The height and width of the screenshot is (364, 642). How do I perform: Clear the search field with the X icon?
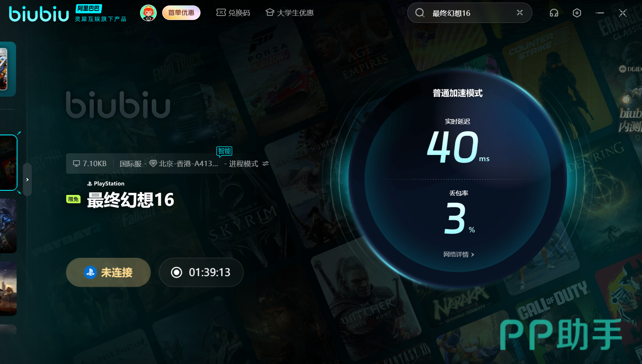[x=519, y=12]
